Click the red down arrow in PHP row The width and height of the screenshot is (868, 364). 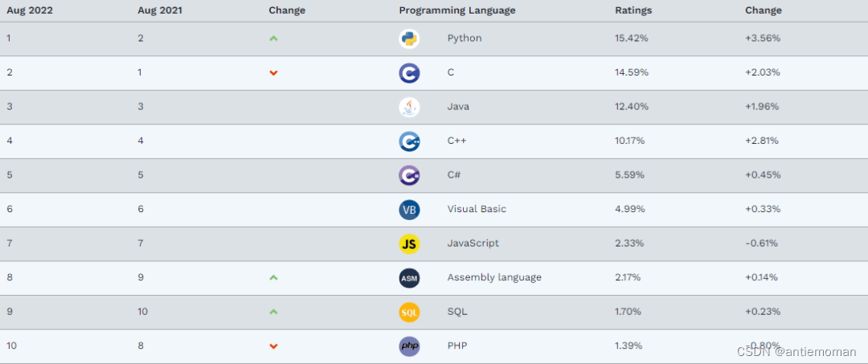coord(273,346)
